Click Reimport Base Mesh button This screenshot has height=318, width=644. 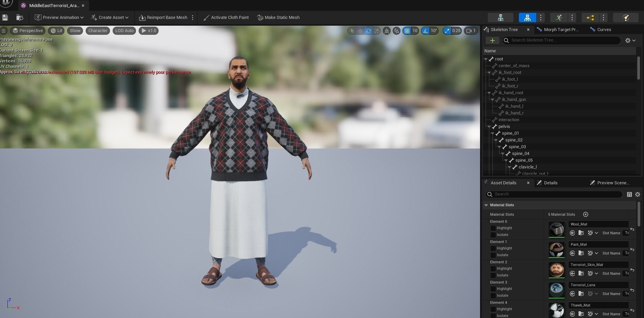click(163, 17)
